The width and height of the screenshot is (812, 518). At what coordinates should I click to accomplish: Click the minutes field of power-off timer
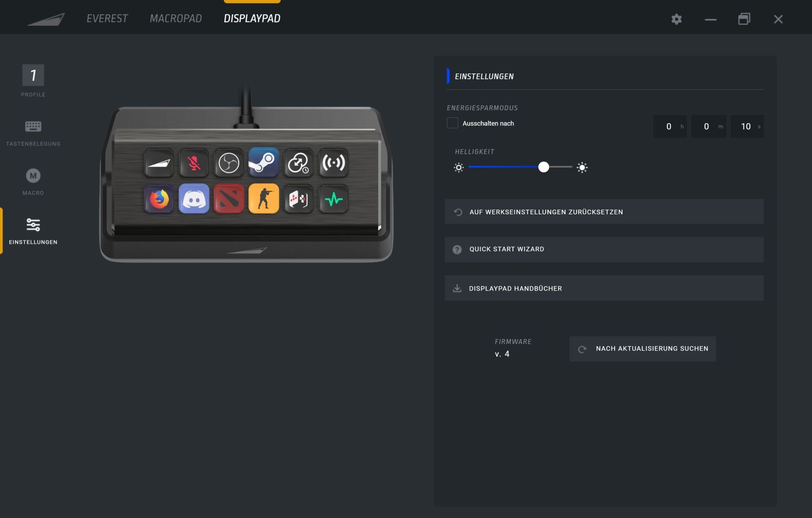pyautogui.click(x=708, y=126)
